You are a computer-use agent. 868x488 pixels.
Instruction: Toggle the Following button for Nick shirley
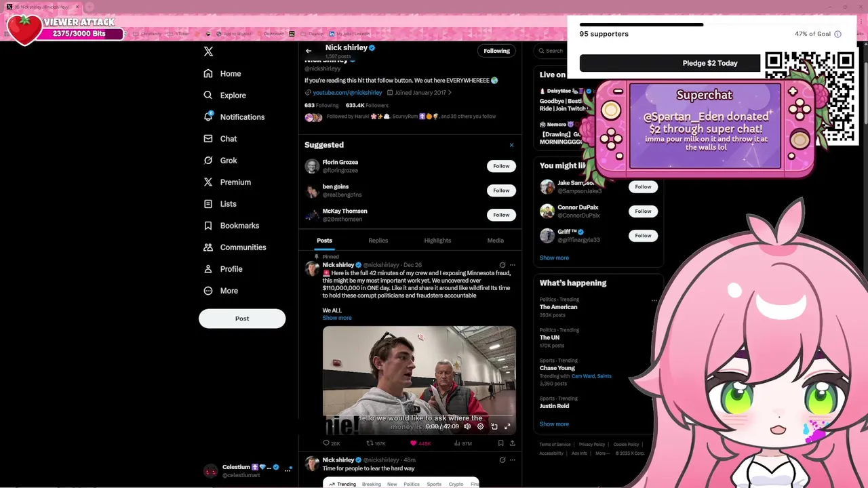tap(496, 51)
